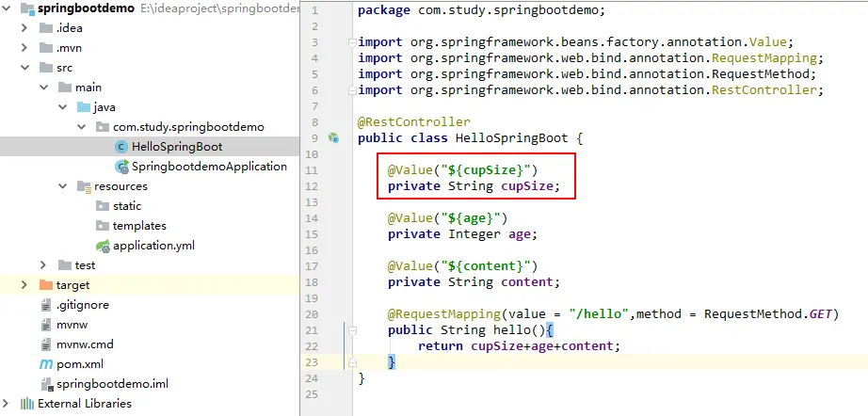This screenshot has width=868, height=416.
Task: Click the .gitignore file icon
Action: click(46, 305)
